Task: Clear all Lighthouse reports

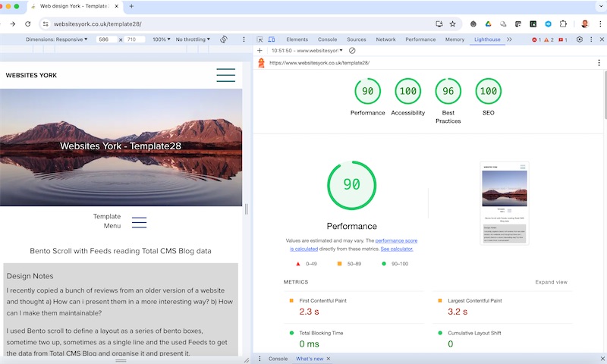Action: (x=352, y=51)
